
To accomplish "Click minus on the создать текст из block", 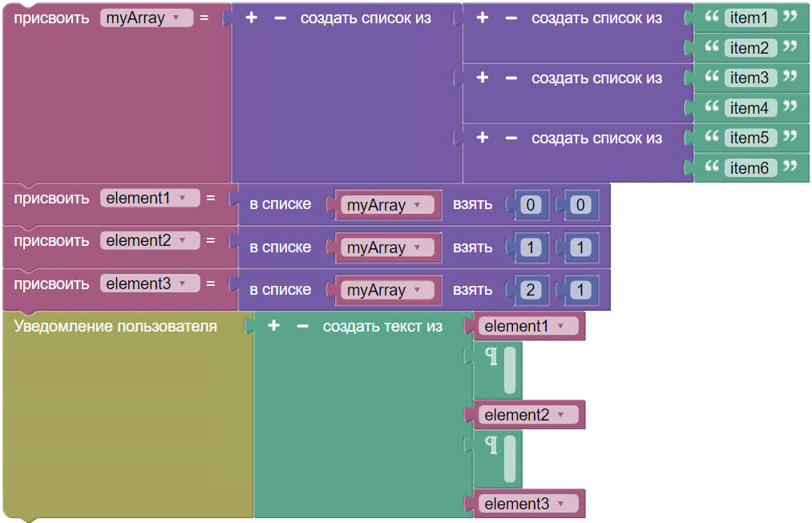I will (x=302, y=326).
